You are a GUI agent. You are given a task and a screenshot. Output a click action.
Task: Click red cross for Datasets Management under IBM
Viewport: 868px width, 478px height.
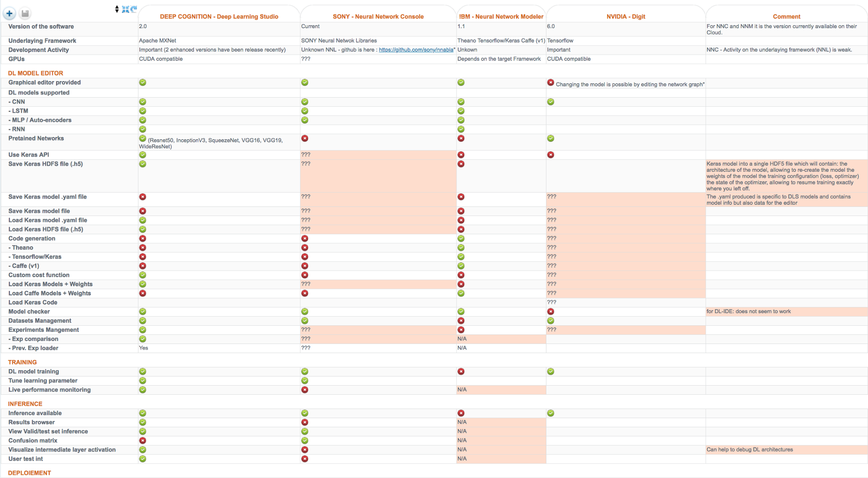click(461, 321)
